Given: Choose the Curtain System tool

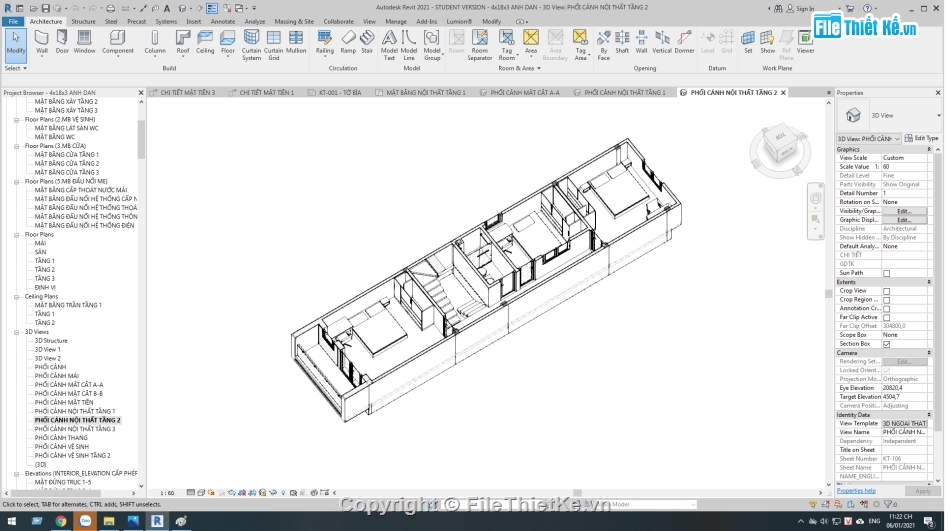Looking at the screenshot, I should 251,45.
